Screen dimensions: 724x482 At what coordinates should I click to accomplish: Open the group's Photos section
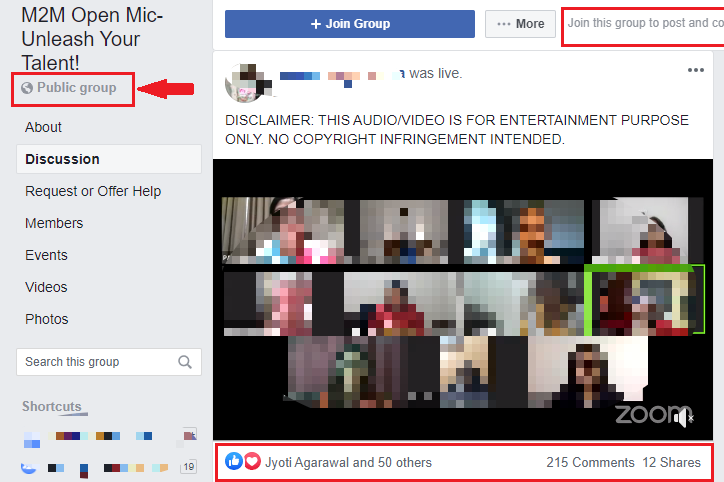(x=47, y=319)
